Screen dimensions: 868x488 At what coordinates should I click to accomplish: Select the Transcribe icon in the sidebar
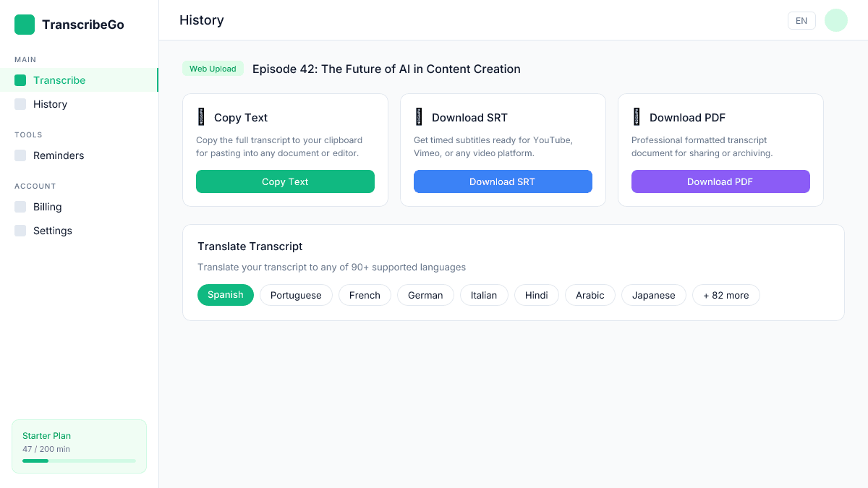coord(20,80)
